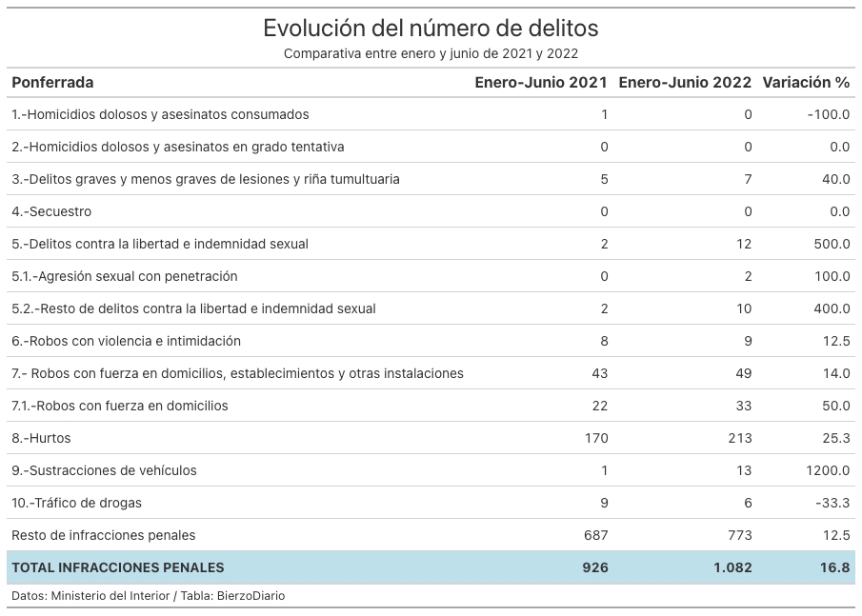Select row '5.2.-Resto de delitos contra la libertad'

click(431, 308)
